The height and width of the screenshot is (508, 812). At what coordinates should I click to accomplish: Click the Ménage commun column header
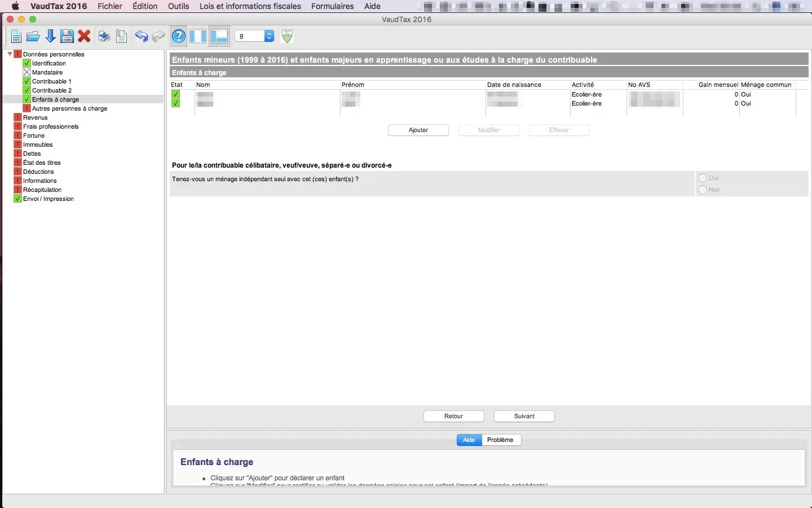coord(767,85)
